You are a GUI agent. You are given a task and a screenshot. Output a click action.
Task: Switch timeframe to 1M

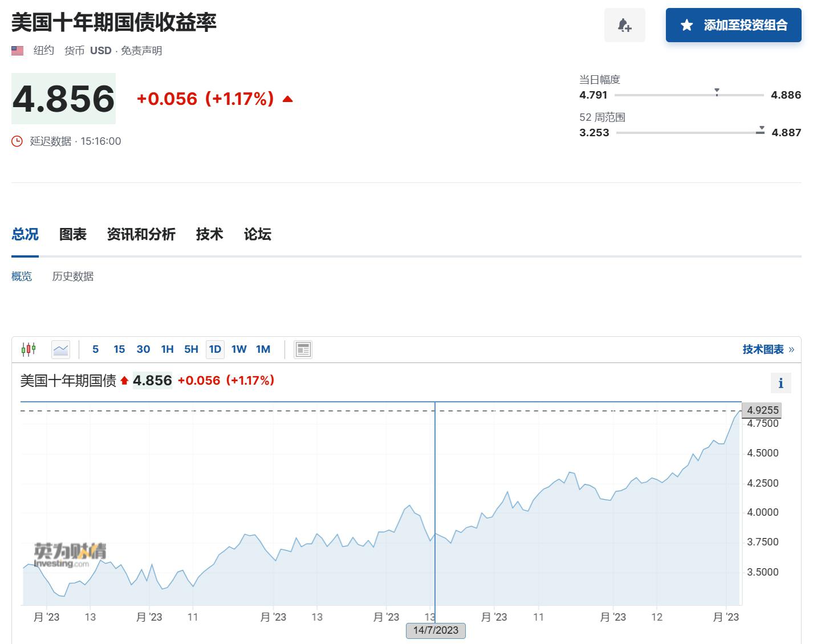click(x=263, y=349)
